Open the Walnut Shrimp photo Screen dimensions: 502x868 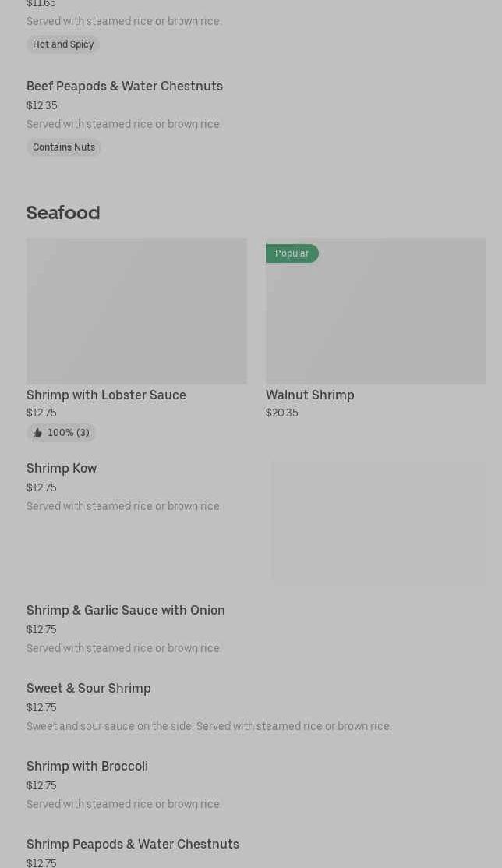click(376, 310)
